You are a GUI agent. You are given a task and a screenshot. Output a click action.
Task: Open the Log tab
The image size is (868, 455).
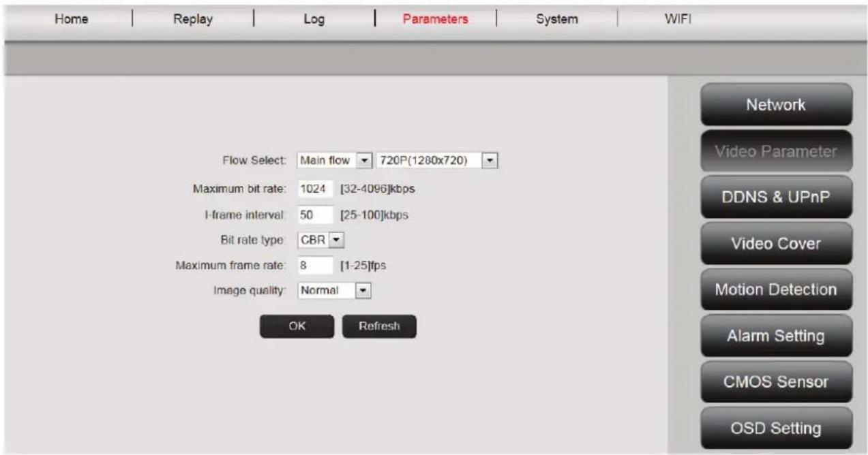[313, 19]
